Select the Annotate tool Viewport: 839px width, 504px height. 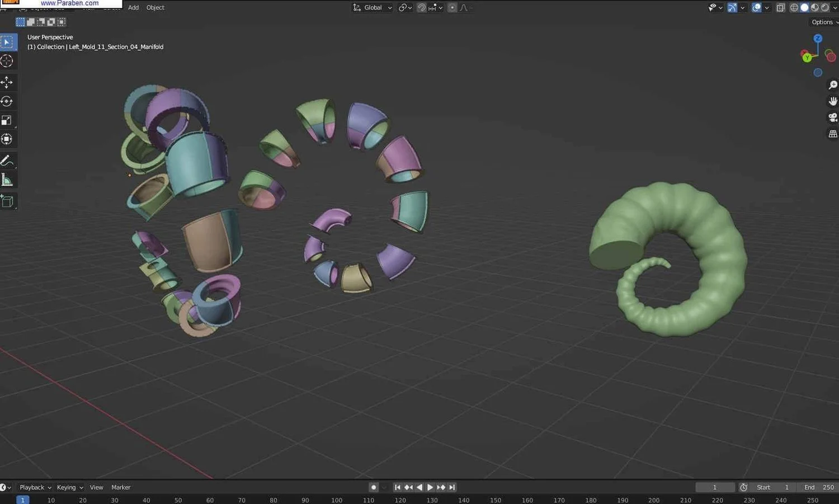(7, 161)
